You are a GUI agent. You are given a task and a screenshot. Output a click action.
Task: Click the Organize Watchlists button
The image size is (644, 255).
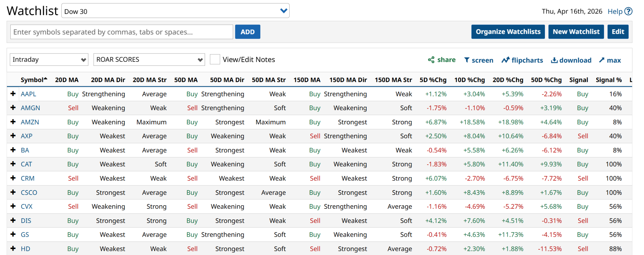tap(508, 32)
